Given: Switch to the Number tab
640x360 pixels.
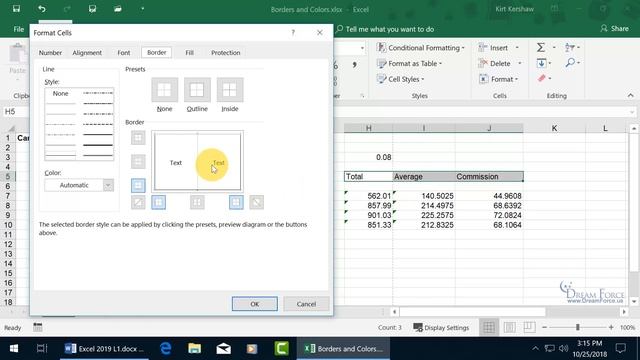Looking at the screenshot, I should coord(50,53).
